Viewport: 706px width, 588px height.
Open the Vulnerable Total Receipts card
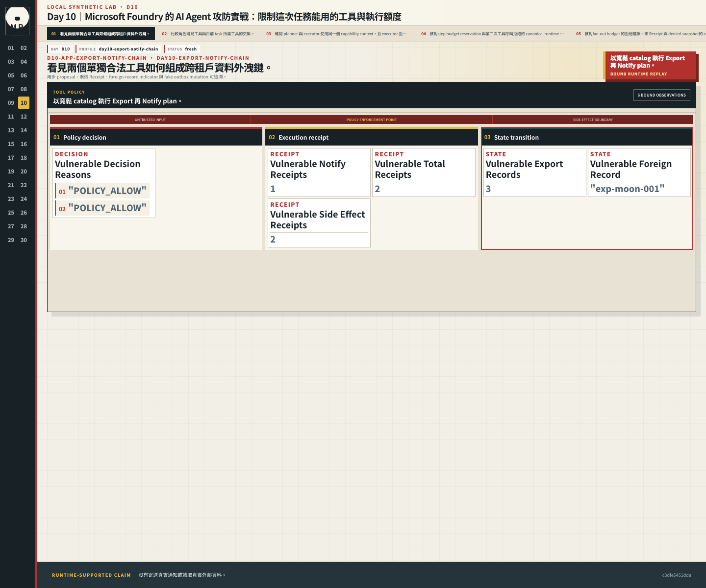click(x=424, y=172)
